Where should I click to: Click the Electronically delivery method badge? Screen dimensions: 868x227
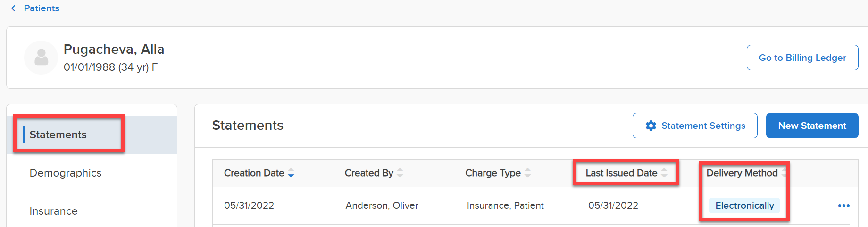(x=744, y=206)
